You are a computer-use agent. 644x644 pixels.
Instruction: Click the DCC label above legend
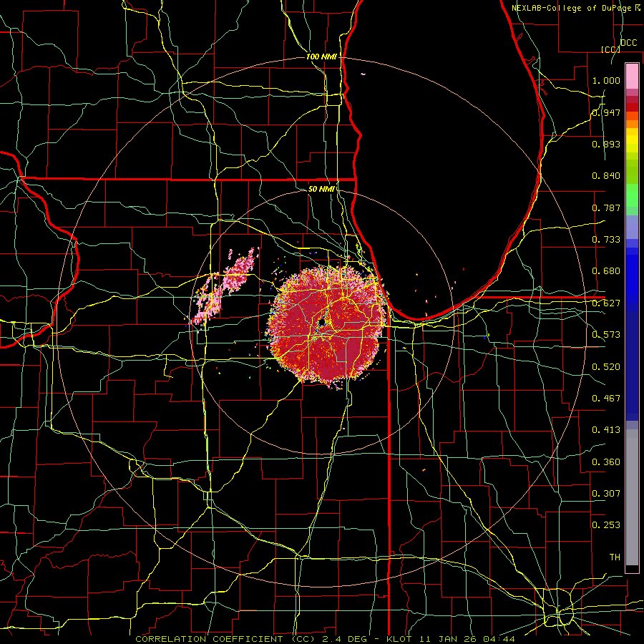628,43
